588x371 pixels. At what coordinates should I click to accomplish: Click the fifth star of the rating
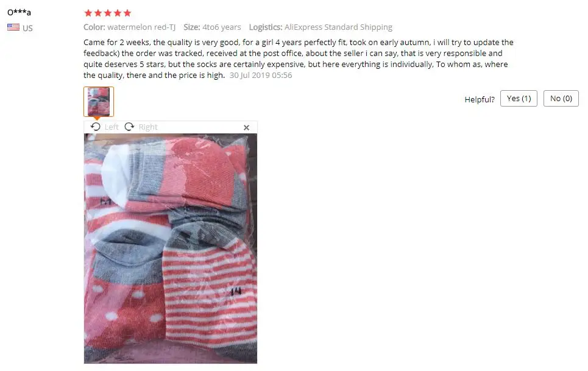[127, 13]
